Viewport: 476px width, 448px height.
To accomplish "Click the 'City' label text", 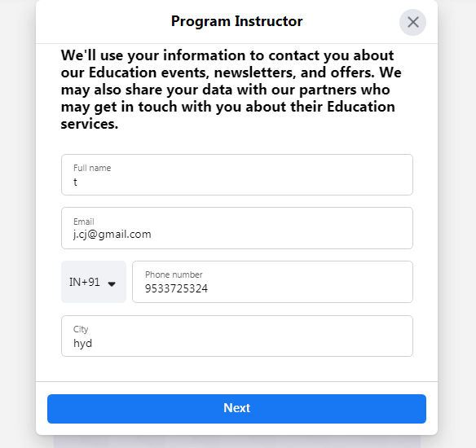I will [81, 329].
